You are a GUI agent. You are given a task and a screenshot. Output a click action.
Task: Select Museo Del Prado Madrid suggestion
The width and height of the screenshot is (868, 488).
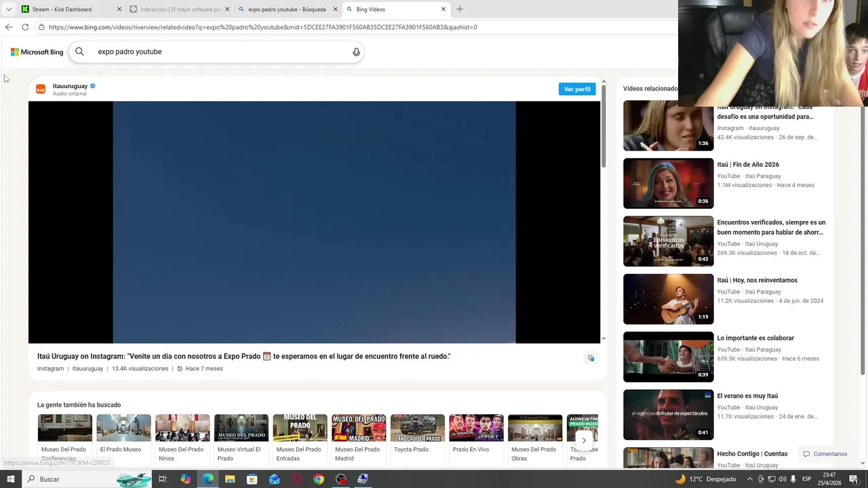pos(359,438)
